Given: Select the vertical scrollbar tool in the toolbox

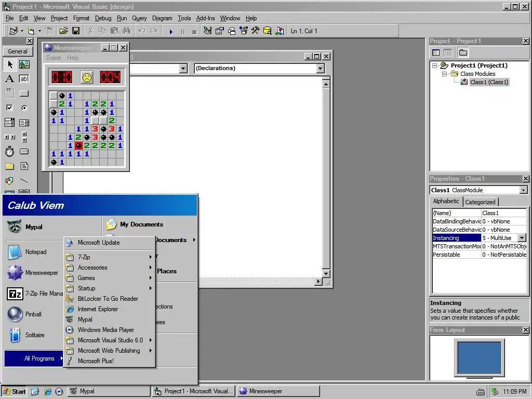Looking at the screenshot, I should click(24, 137).
